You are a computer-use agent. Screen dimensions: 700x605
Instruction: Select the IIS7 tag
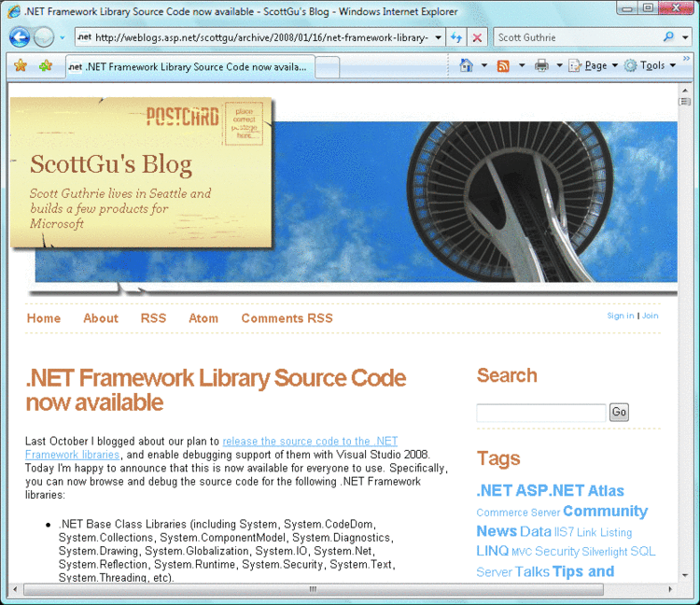click(564, 532)
